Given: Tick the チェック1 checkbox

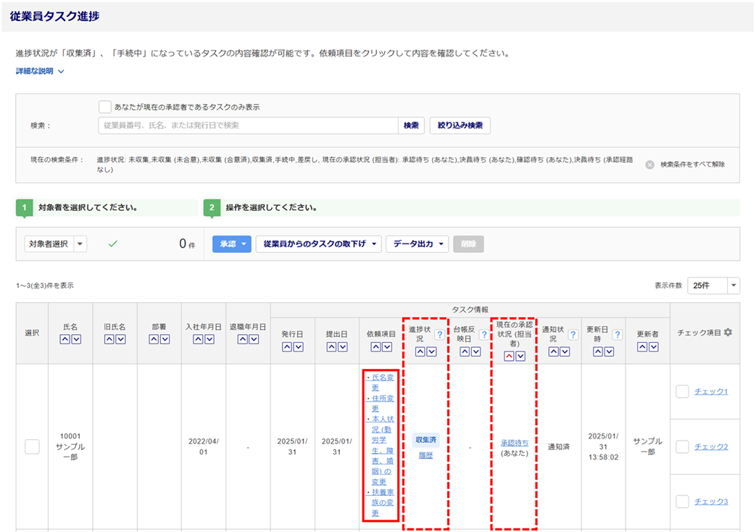Looking at the screenshot, I should pyautogui.click(x=682, y=391).
